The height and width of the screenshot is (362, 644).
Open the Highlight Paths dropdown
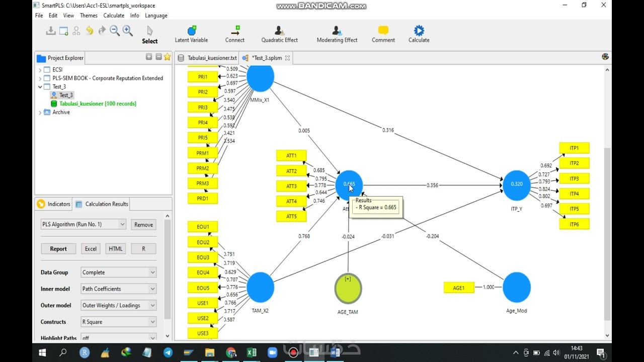(x=119, y=338)
